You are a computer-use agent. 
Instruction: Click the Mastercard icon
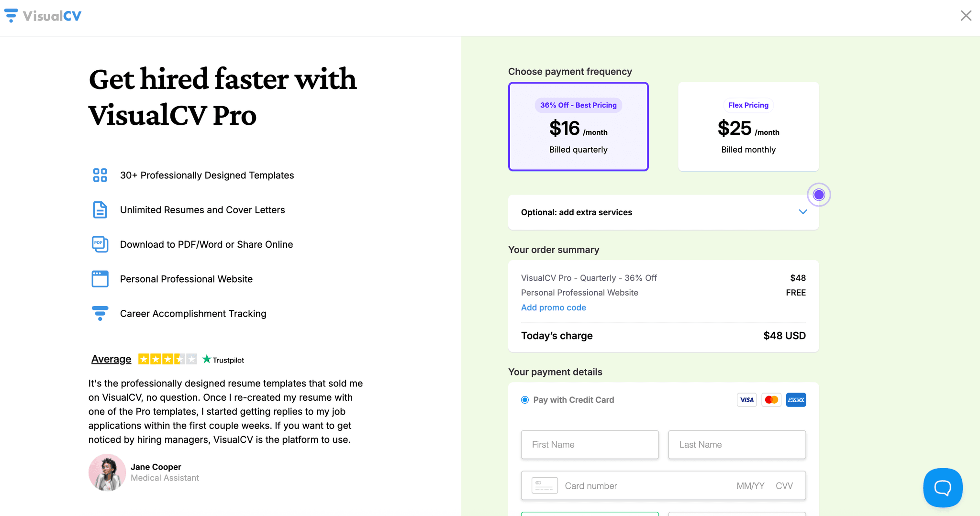[771, 400]
